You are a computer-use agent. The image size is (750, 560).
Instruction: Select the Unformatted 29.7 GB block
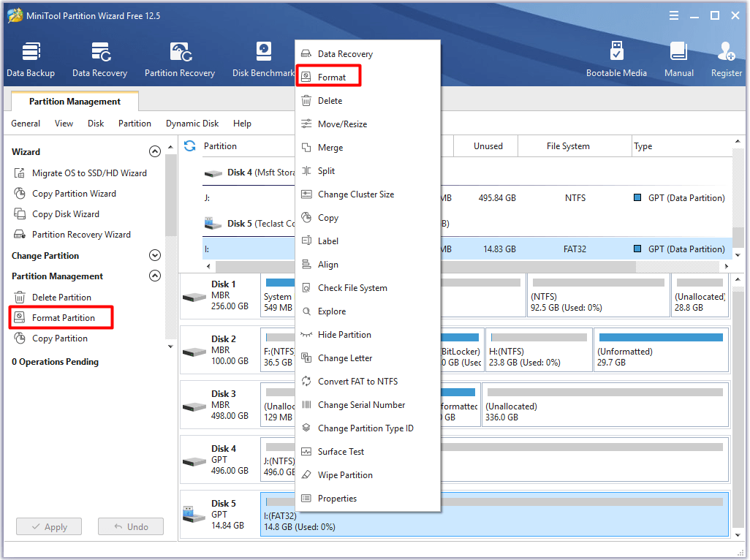point(661,350)
